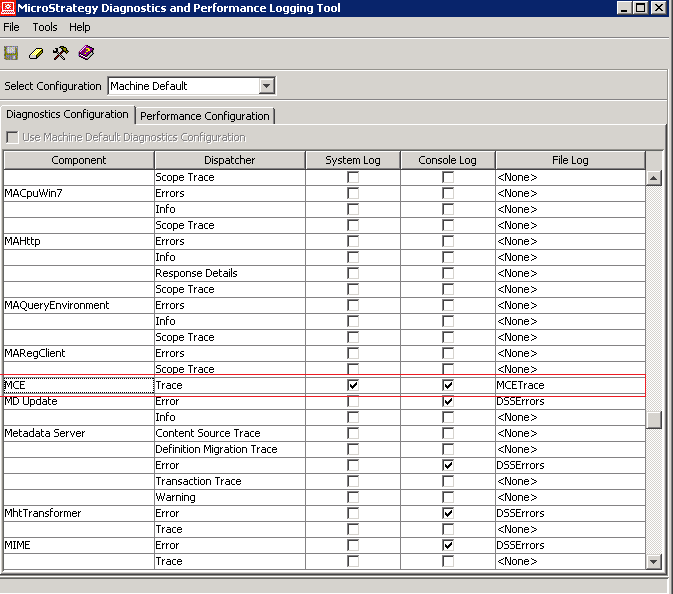Click the Save floppy disk toolbar icon
This screenshot has width=673, height=594.
click(x=12, y=53)
